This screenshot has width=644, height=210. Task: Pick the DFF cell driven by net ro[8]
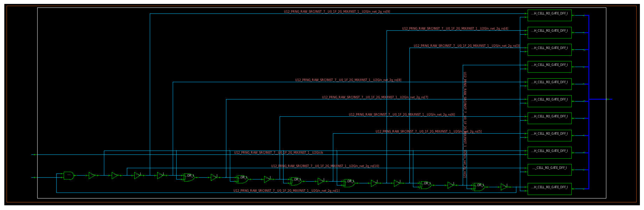click(x=550, y=84)
